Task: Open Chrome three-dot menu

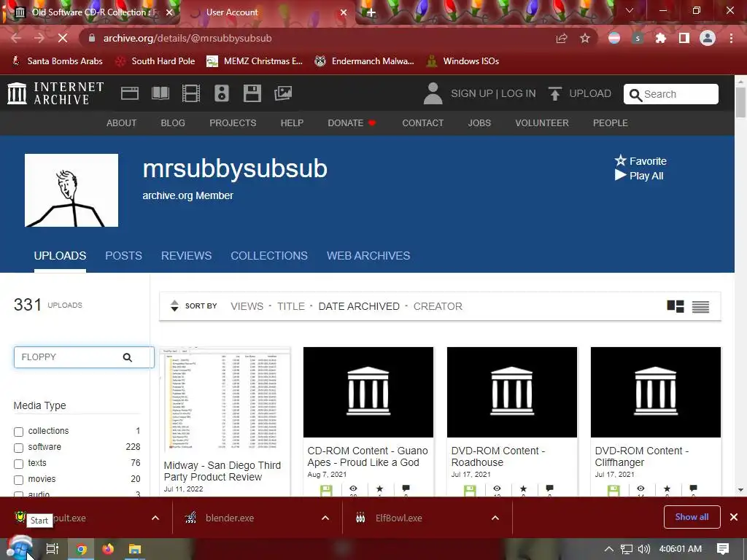Action: (x=731, y=38)
